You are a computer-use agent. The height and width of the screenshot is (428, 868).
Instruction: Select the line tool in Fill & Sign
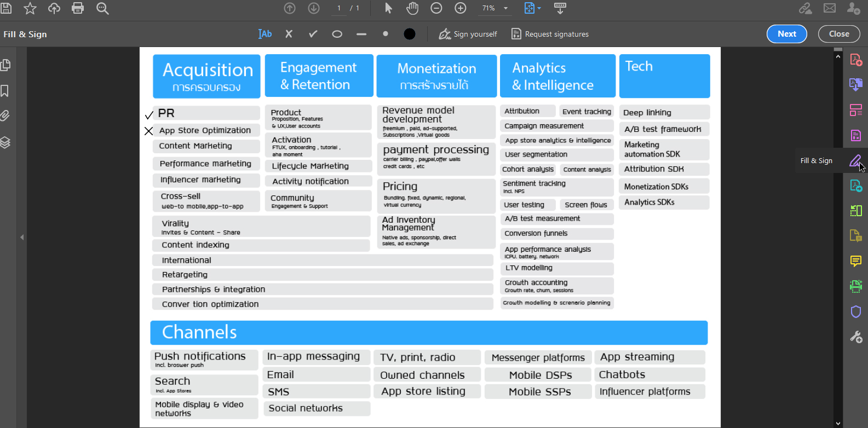(x=361, y=34)
